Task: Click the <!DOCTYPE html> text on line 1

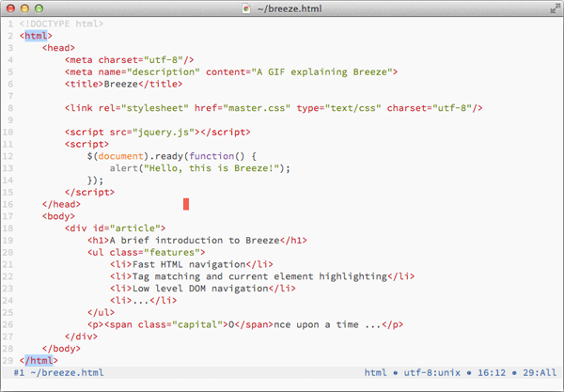Action: point(61,24)
